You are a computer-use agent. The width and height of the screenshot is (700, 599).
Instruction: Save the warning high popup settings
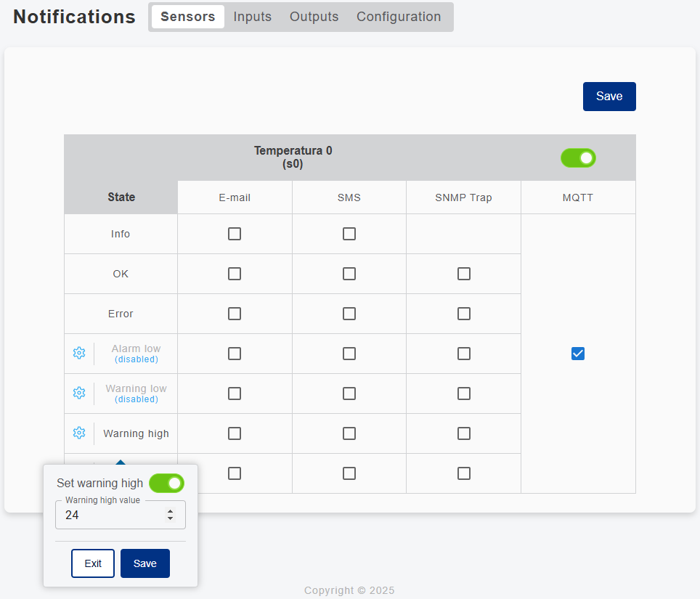(x=145, y=563)
